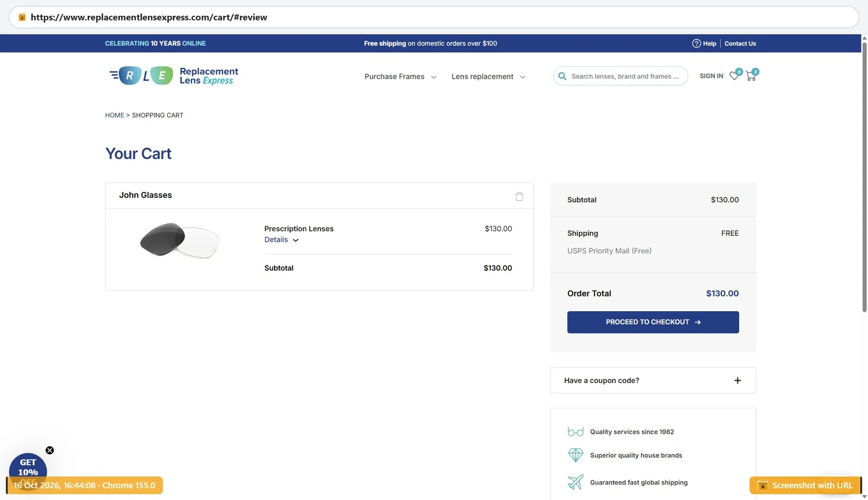868x500 pixels.
Task: Click the USPS Priority Mail (Free) text
Action: point(609,251)
